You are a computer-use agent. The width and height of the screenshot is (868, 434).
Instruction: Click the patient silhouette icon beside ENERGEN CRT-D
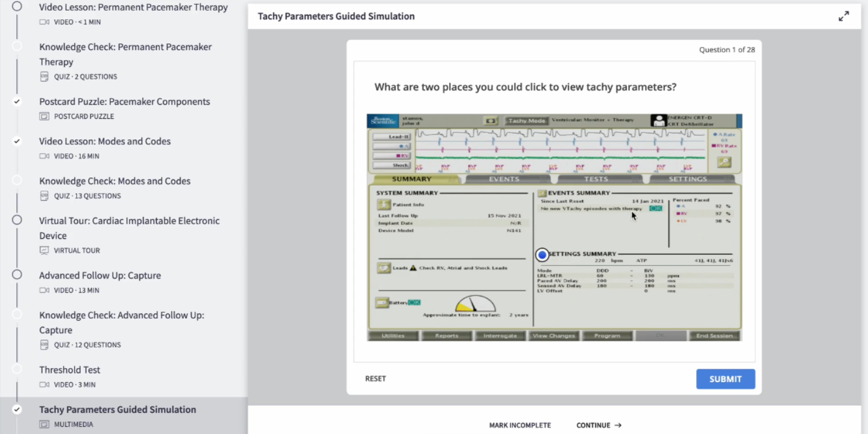coord(658,121)
